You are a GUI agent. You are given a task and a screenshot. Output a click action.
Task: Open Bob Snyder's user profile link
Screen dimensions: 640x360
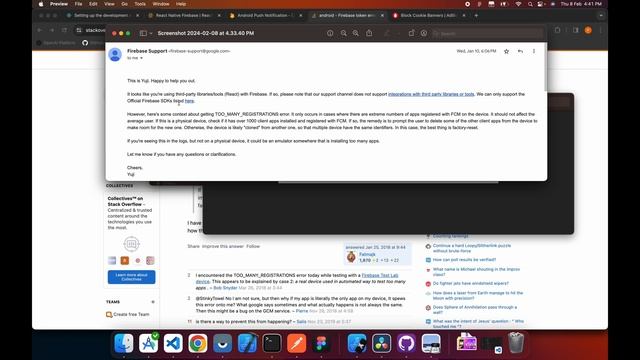tap(225, 288)
